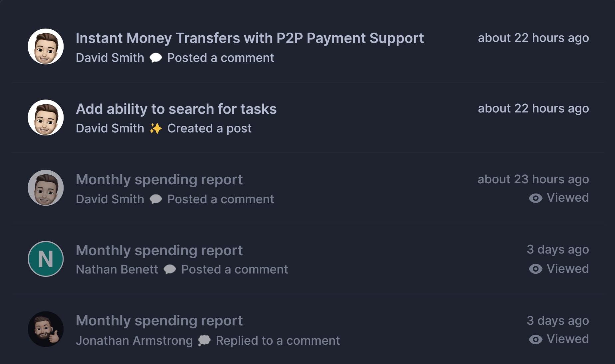Image resolution: width=615 pixels, height=364 pixels.
Task: Click the Viewed eye icon on Nathan Benett's notification
Action: (535, 269)
